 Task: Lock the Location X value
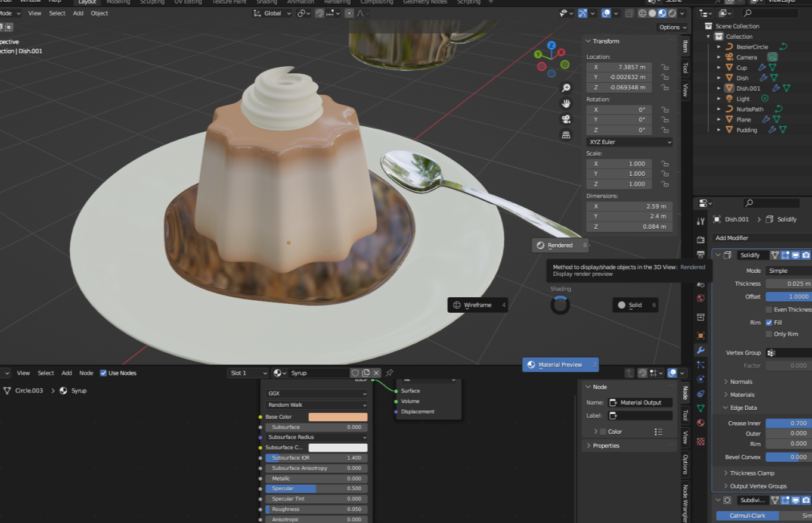click(x=665, y=67)
